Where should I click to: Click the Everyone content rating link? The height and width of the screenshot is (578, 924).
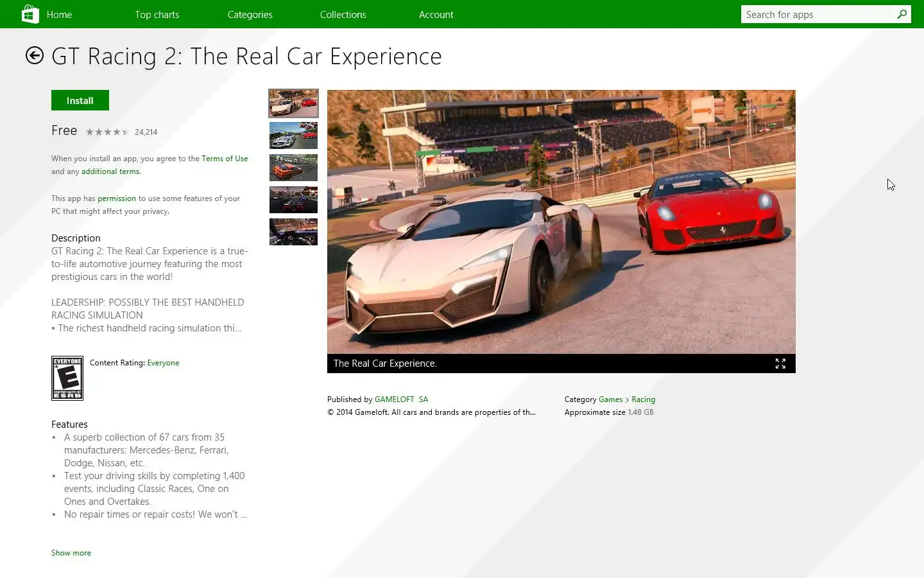(163, 363)
